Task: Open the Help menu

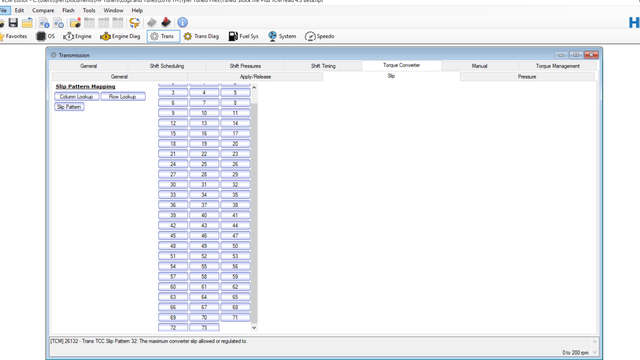Action: (x=137, y=10)
